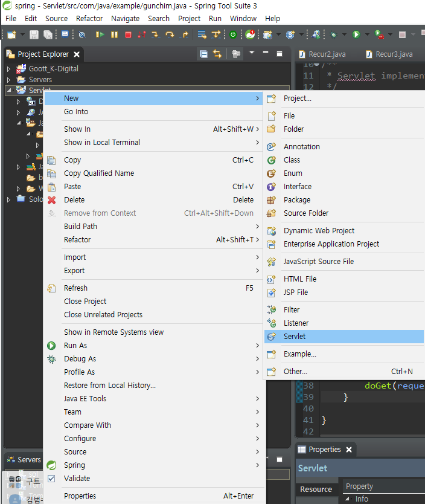This screenshot has width=425, height=504.
Task: Expand the Goott_K-Digital project node
Action: [x=8, y=69]
